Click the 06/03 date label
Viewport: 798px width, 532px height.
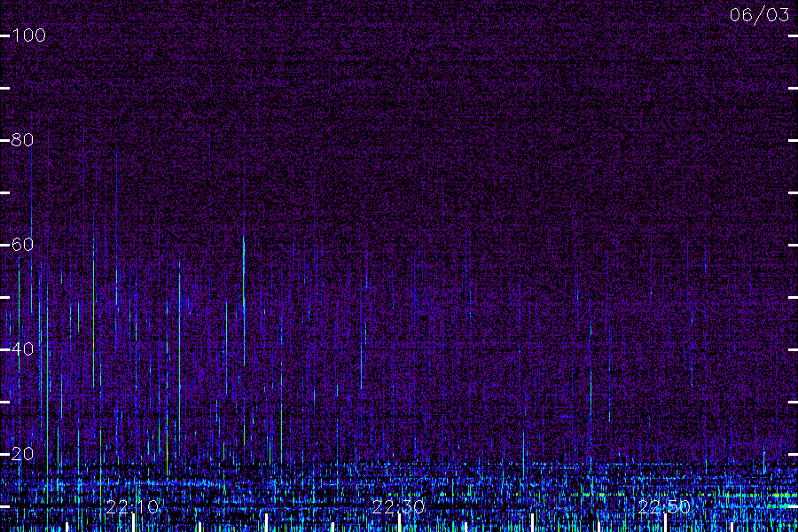tap(759, 15)
